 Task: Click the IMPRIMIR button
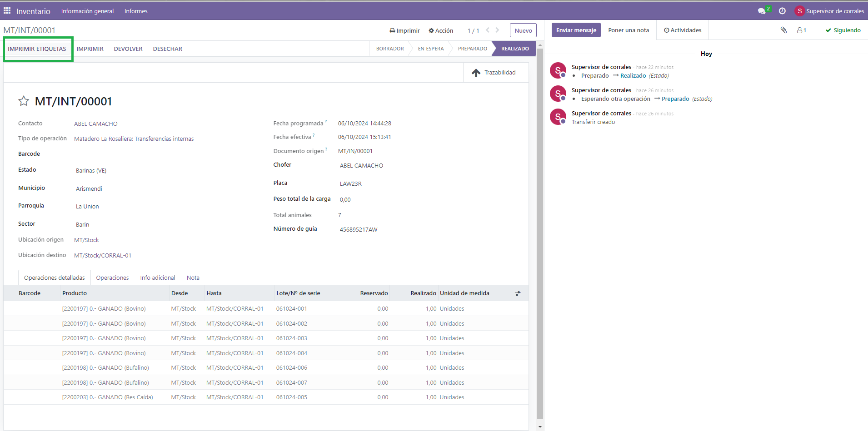click(90, 49)
